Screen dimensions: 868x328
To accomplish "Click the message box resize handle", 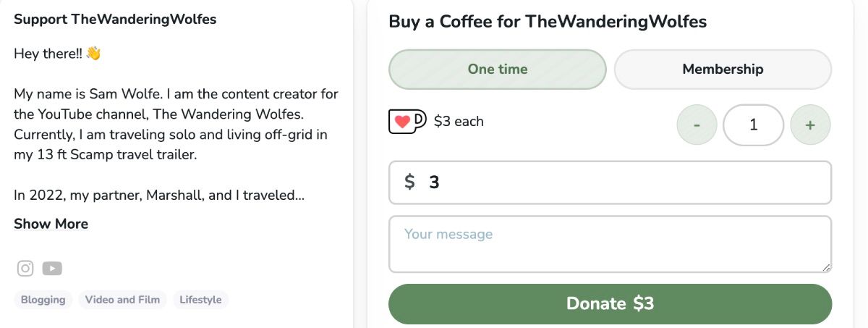I will click(x=826, y=267).
